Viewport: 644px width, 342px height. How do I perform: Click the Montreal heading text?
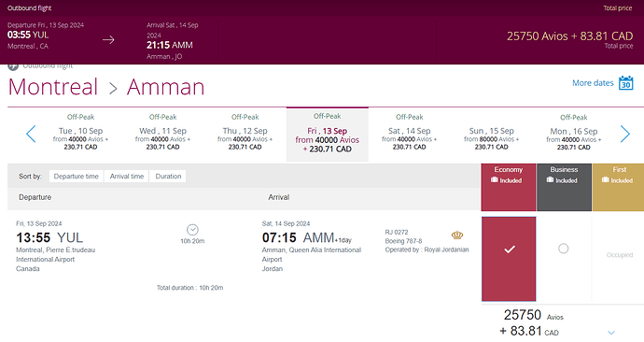pos(53,87)
